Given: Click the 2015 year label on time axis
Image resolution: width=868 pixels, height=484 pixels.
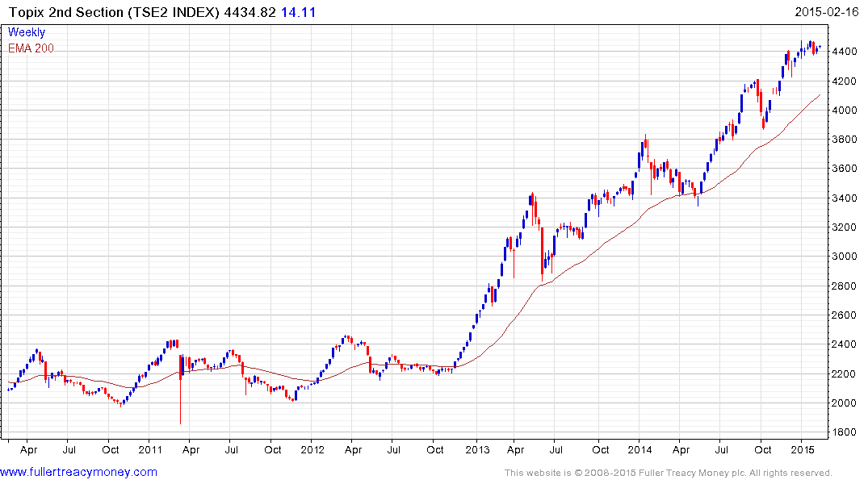Looking at the screenshot, I should [802, 449].
